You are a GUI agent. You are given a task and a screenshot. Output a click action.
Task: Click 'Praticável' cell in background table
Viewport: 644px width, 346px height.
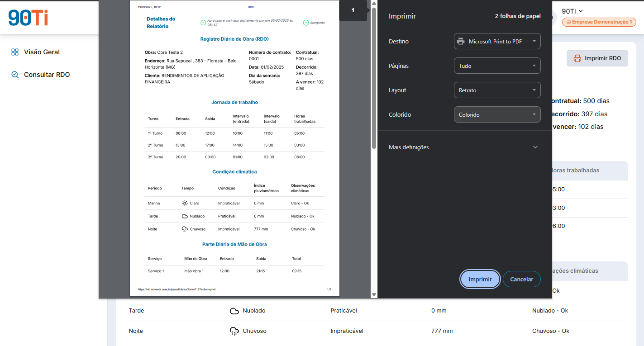pos(344,311)
